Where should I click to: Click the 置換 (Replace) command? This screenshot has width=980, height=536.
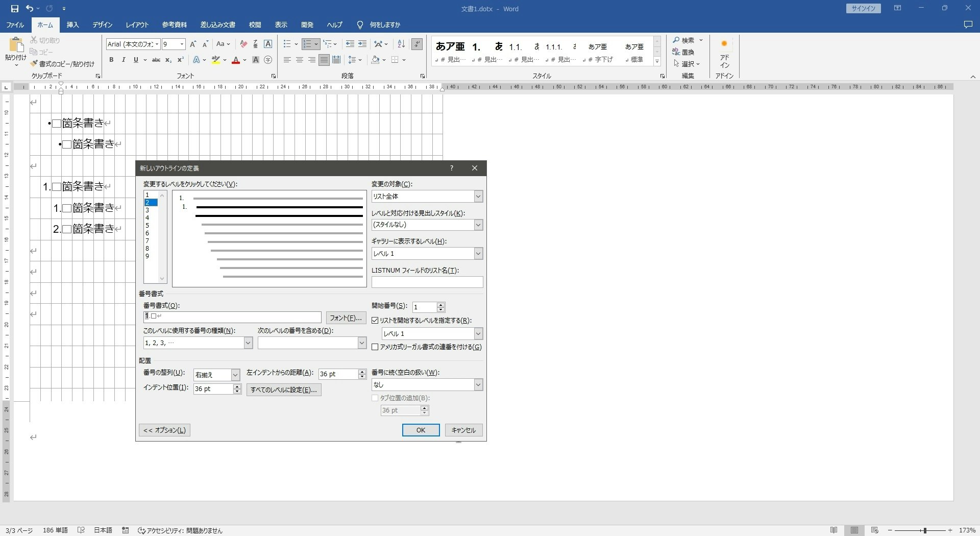tap(683, 52)
